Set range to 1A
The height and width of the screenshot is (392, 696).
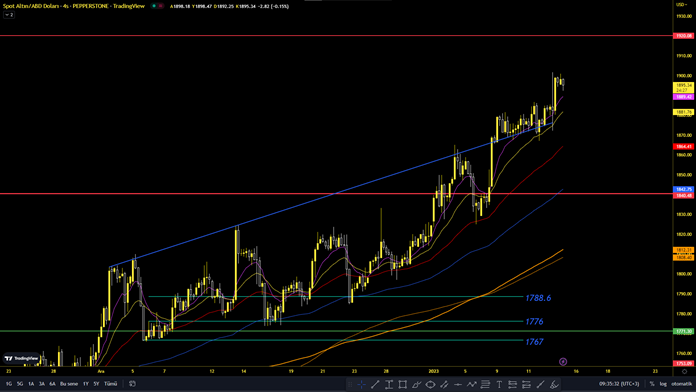pos(31,384)
